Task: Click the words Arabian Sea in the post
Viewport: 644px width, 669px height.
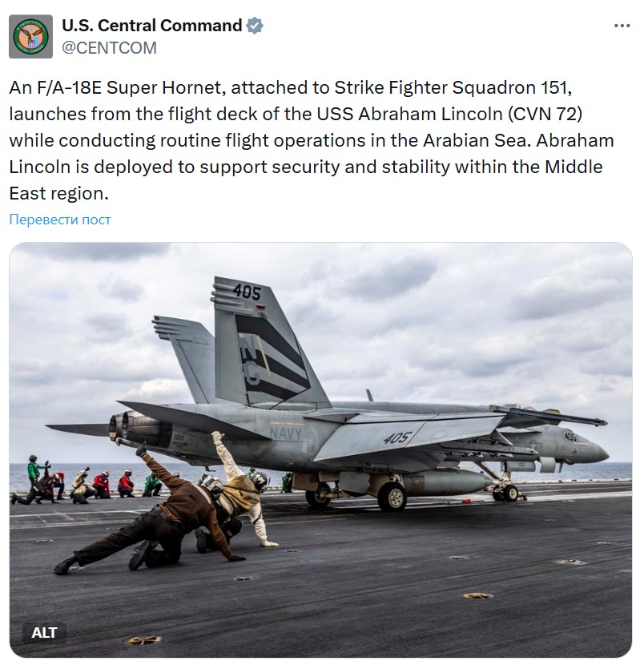Action: (x=475, y=140)
